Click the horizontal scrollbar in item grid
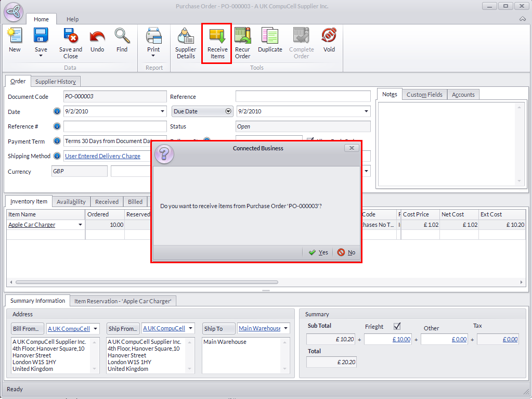This screenshot has width=532, height=399. 147,282
